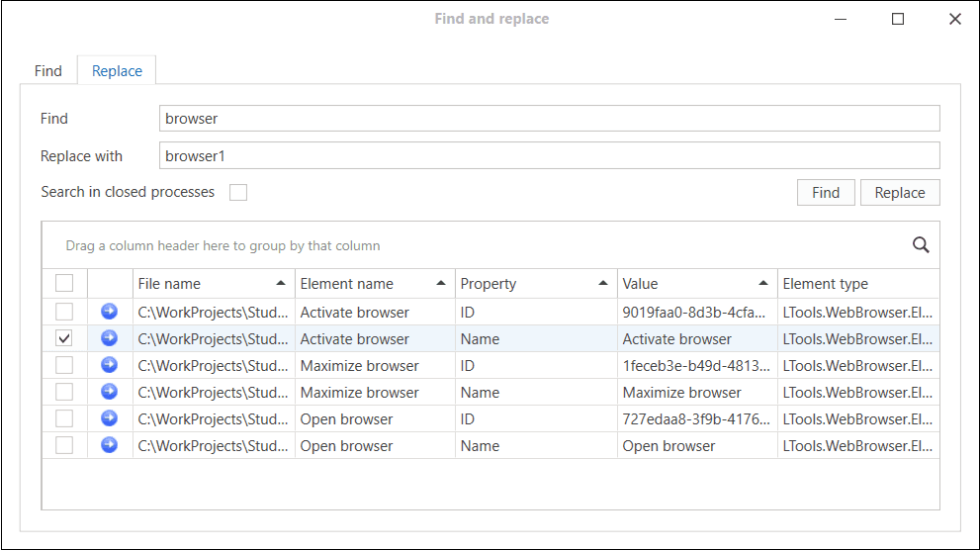The width and height of the screenshot is (980, 551).
Task: Click blue arrow icon for Activate browser ID row
Action: (110, 312)
